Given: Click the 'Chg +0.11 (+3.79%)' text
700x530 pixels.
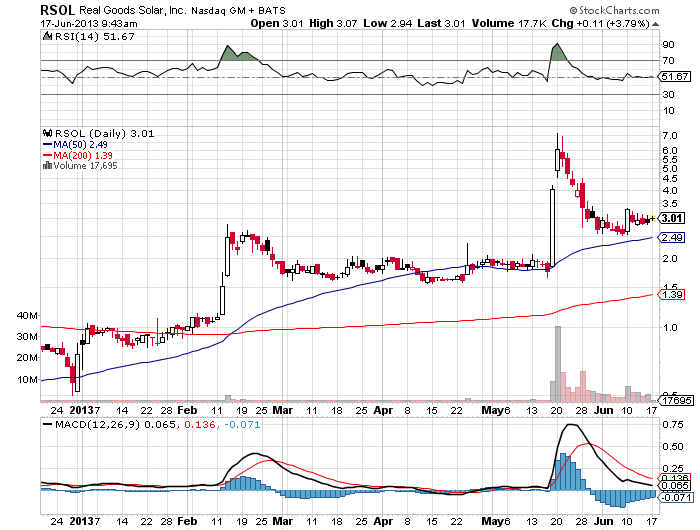Looking at the screenshot, I should click(600, 24).
